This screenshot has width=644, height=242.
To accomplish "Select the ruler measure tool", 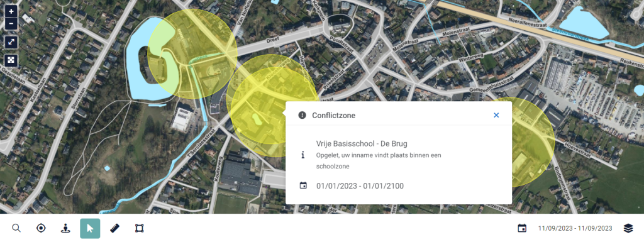I will click(x=114, y=228).
